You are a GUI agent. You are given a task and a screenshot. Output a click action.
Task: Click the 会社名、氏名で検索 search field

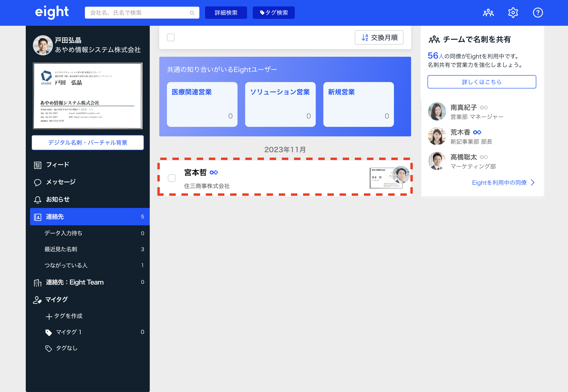(138, 13)
